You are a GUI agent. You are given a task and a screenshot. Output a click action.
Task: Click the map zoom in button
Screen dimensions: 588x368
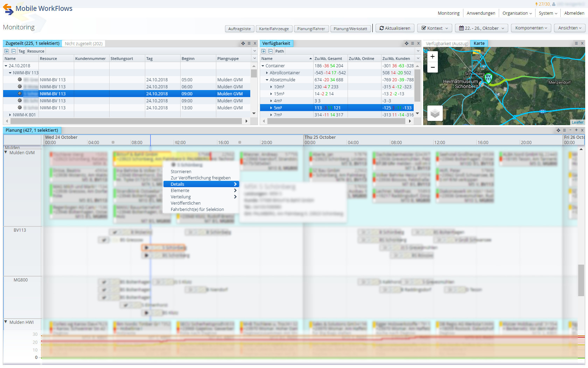tap(433, 56)
